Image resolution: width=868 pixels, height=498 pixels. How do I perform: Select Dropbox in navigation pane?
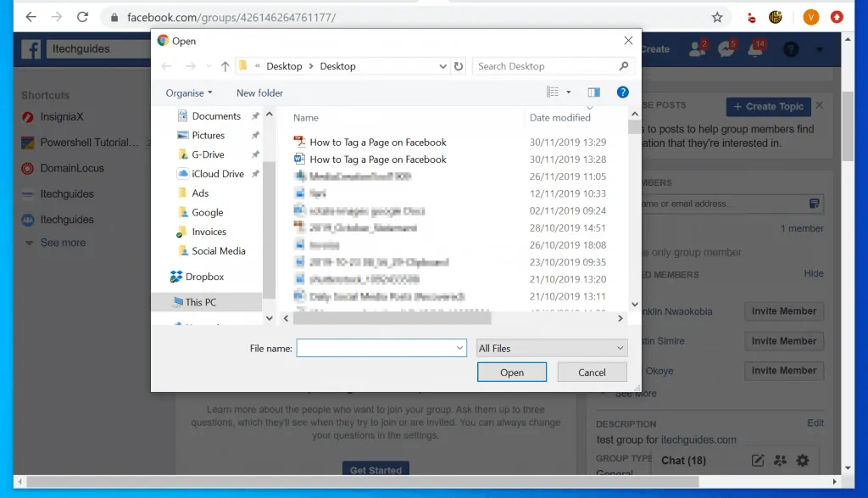[204, 277]
